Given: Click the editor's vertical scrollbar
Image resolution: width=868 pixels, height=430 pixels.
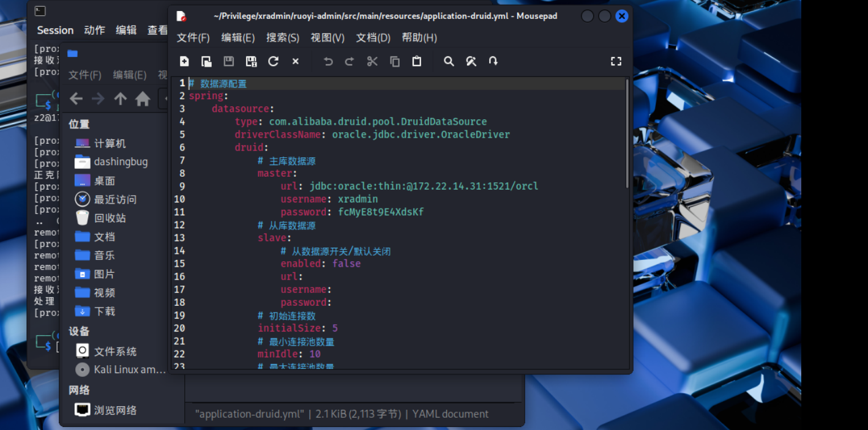Looking at the screenshot, I should point(627,133).
